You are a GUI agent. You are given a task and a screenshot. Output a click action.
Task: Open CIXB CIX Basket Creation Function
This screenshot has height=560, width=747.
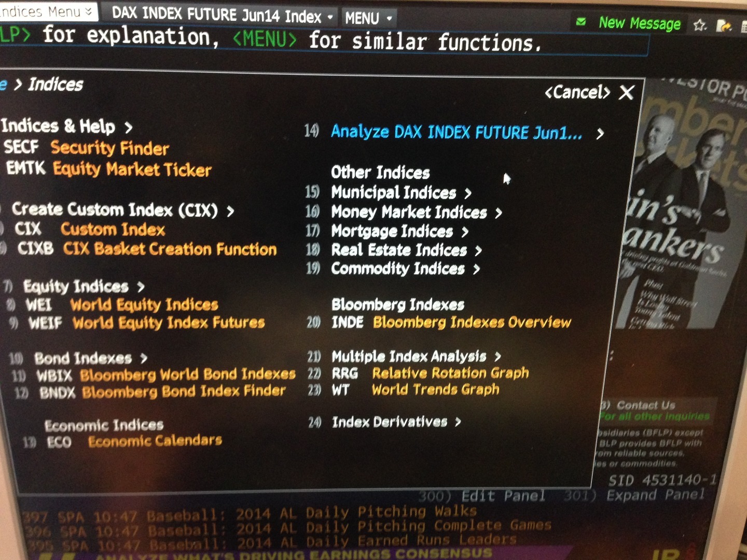point(147,249)
